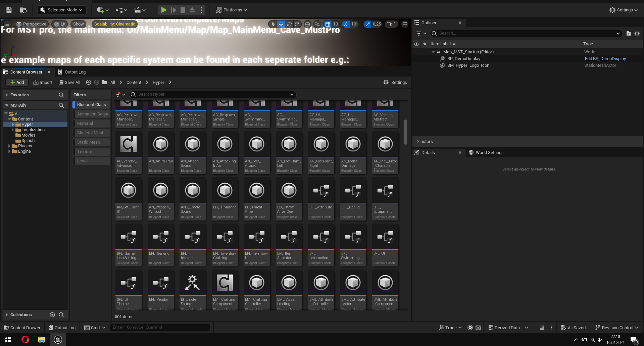Open the Platforms dropdown menu
644x346 pixels.
coord(232,10)
